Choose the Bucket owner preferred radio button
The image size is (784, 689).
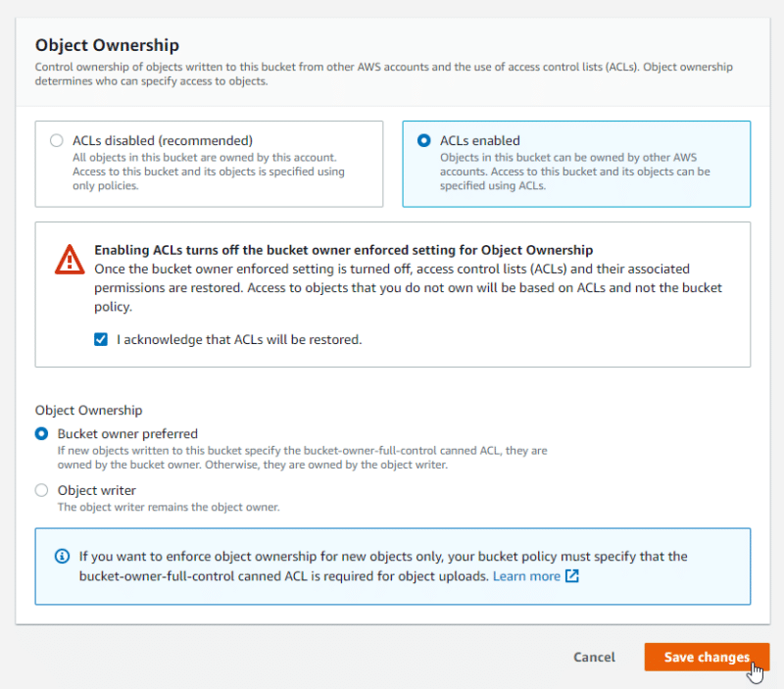[41, 433]
